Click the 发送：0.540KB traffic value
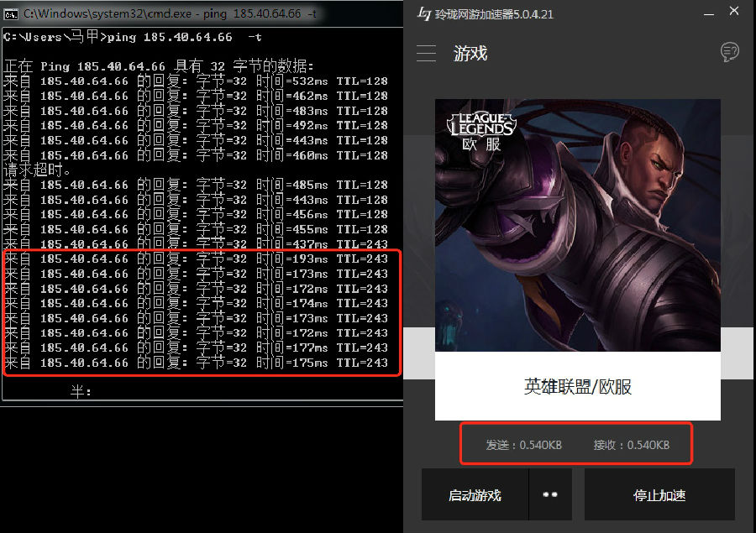756x533 pixels. 523,445
